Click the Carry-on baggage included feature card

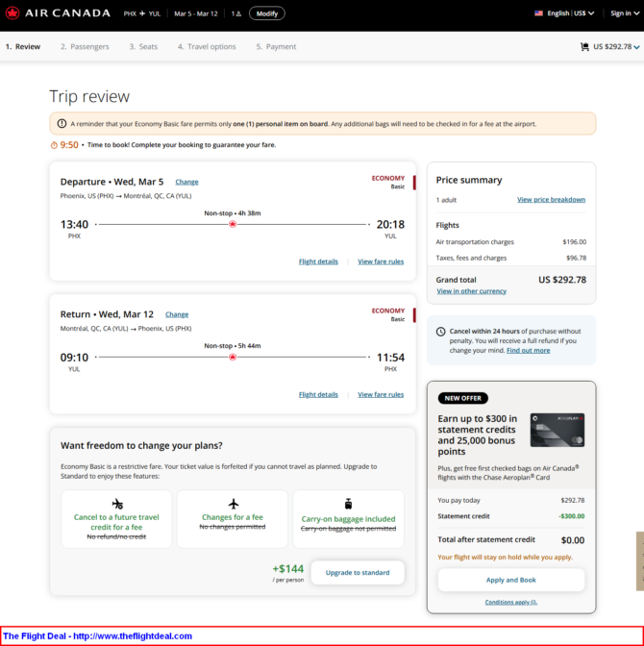point(349,519)
